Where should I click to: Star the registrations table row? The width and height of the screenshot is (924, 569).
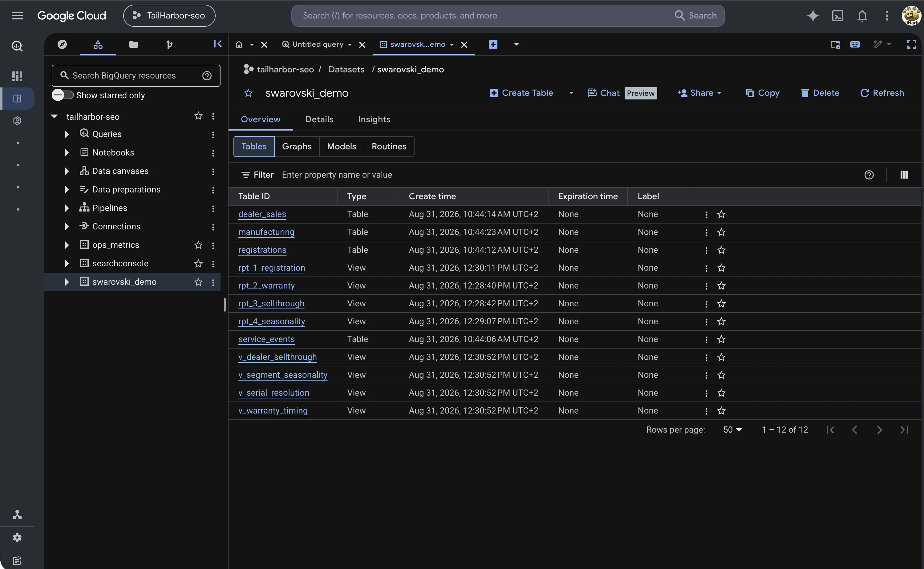point(721,250)
